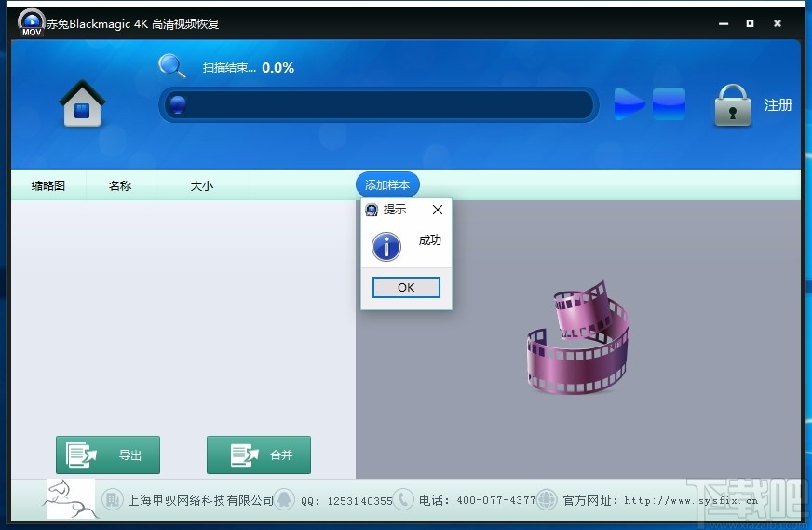
Task: Click the progress bar's blue ball handle
Action: (178, 104)
